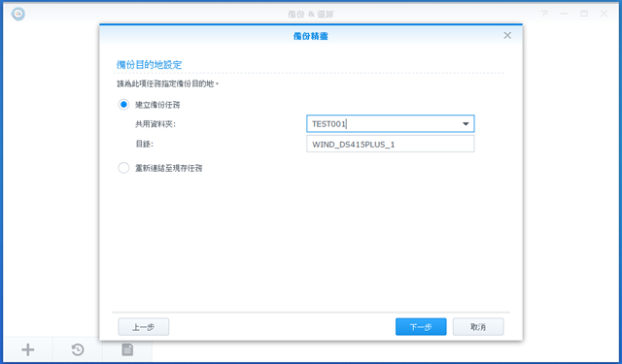This screenshot has height=364, width=622.
Task: Open the restore history clock icon
Action: click(x=78, y=349)
